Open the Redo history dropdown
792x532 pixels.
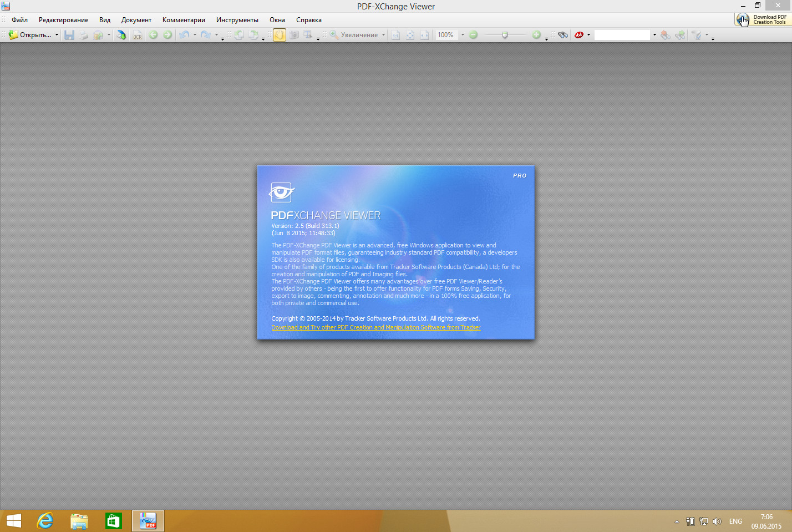[216, 35]
